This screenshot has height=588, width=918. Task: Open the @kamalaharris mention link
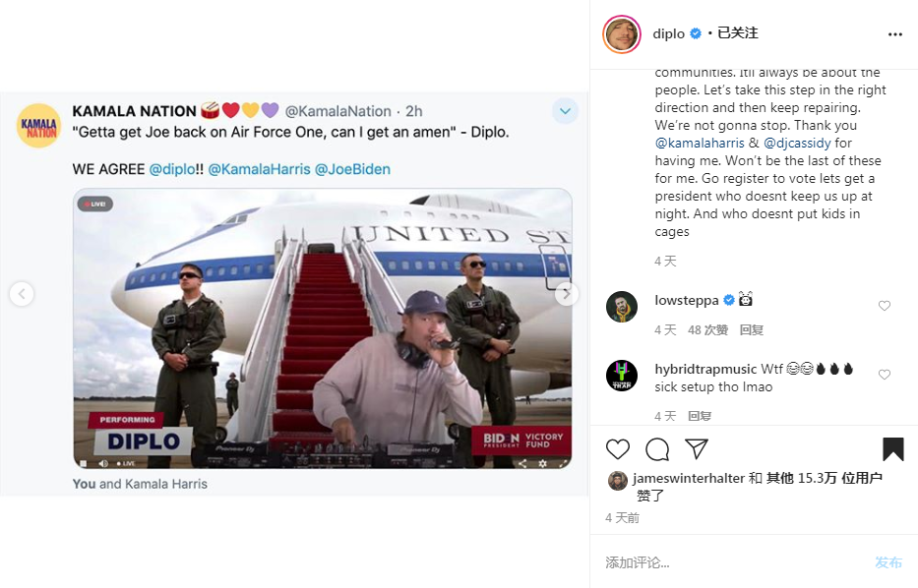pos(700,143)
